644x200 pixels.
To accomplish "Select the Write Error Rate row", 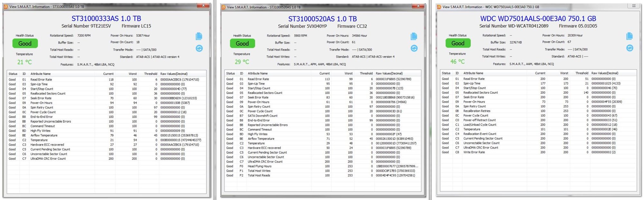I will 538,152.
